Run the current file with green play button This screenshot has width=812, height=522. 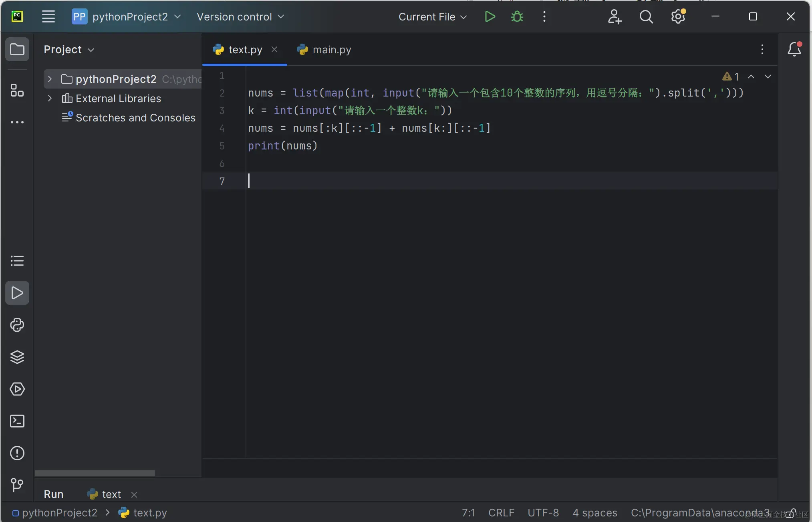tap(490, 17)
